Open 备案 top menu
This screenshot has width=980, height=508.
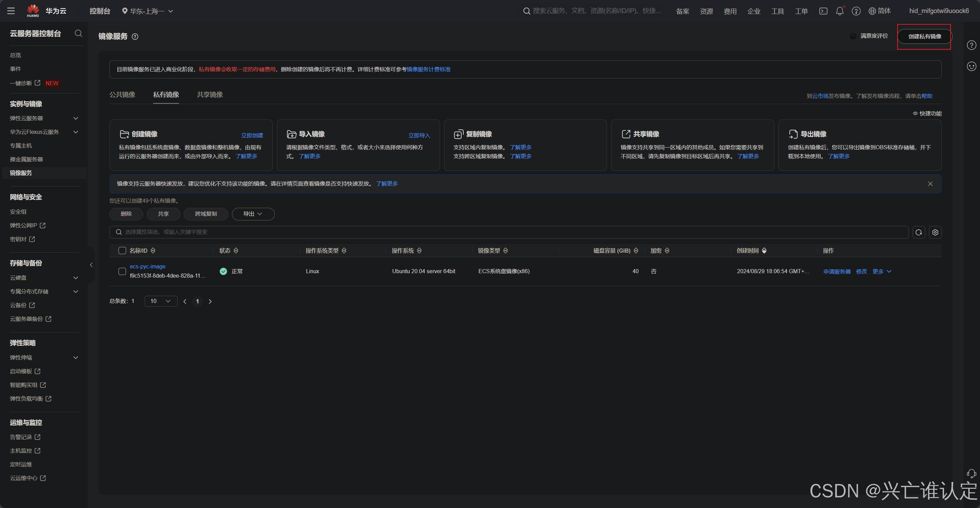tap(683, 11)
